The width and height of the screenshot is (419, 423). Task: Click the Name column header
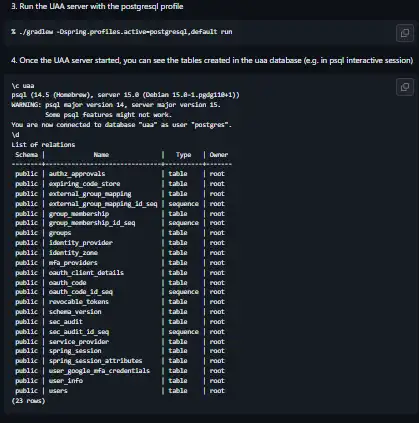tap(101, 155)
